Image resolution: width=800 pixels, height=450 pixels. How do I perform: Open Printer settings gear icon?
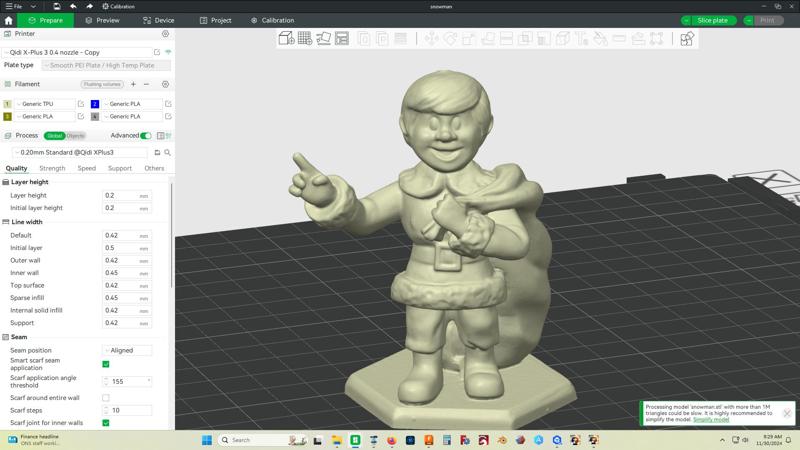click(x=165, y=34)
